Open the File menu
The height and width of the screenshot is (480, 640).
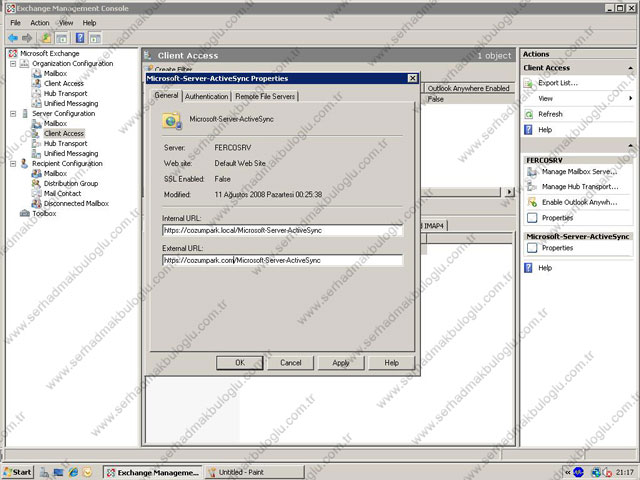tap(16, 23)
